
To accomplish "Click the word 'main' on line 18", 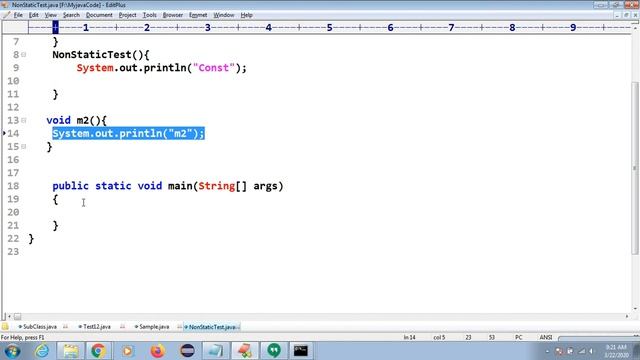I will coord(180,186).
